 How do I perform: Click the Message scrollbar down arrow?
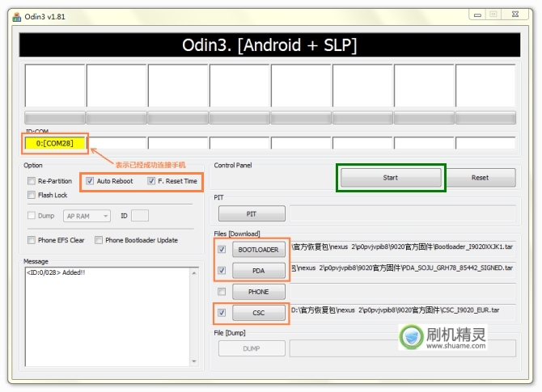(194, 361)
